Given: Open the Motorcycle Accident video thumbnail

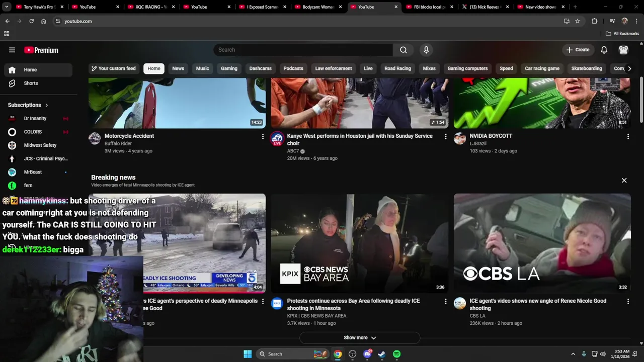Looking at the screenshot, I should [177, 103].
